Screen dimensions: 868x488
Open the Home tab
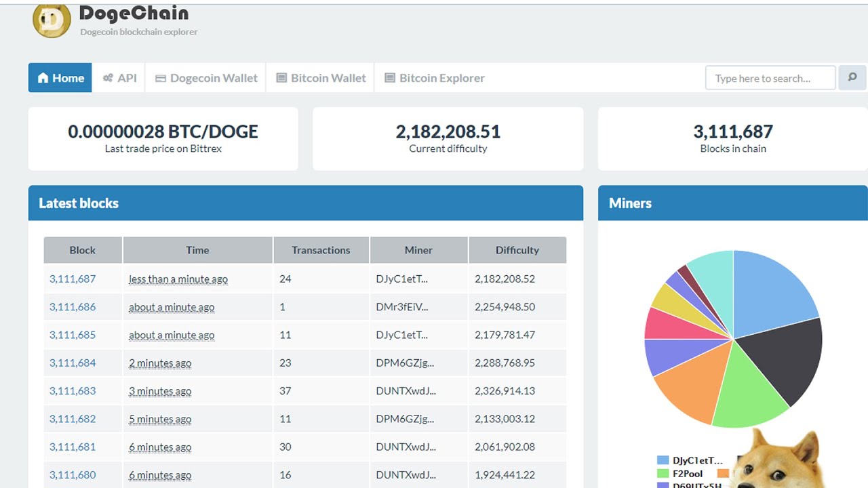60,78
